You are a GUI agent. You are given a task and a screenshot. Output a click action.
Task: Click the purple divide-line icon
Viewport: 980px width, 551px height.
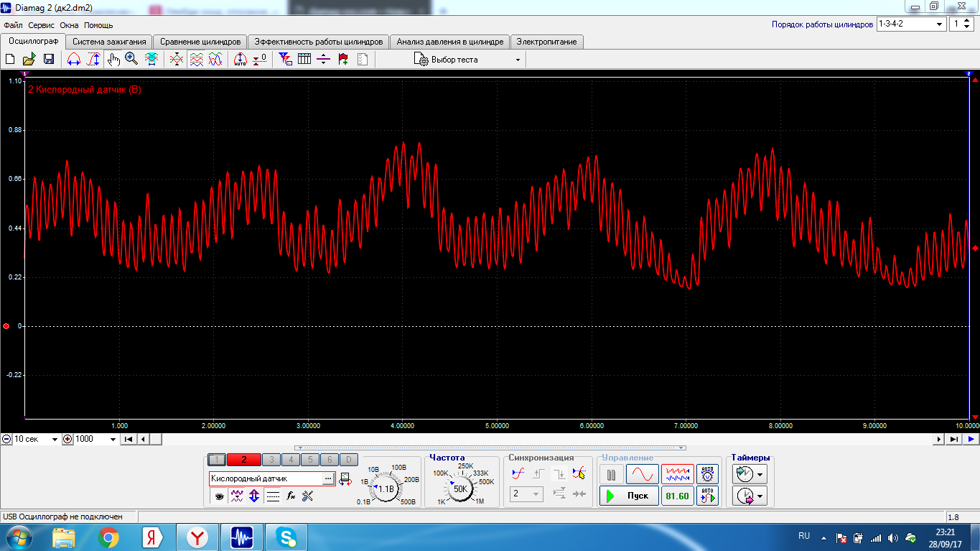click(323, 60)
